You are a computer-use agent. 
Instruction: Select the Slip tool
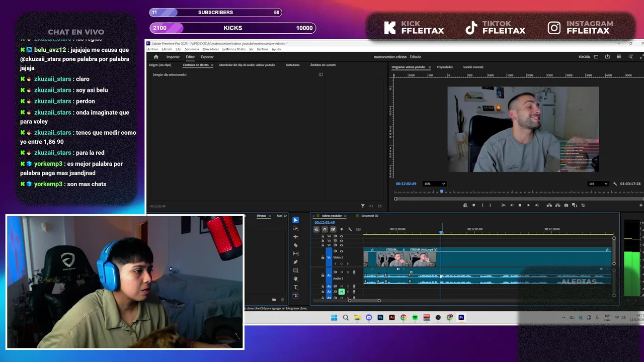pyautogui.click(x=295, y=254)
